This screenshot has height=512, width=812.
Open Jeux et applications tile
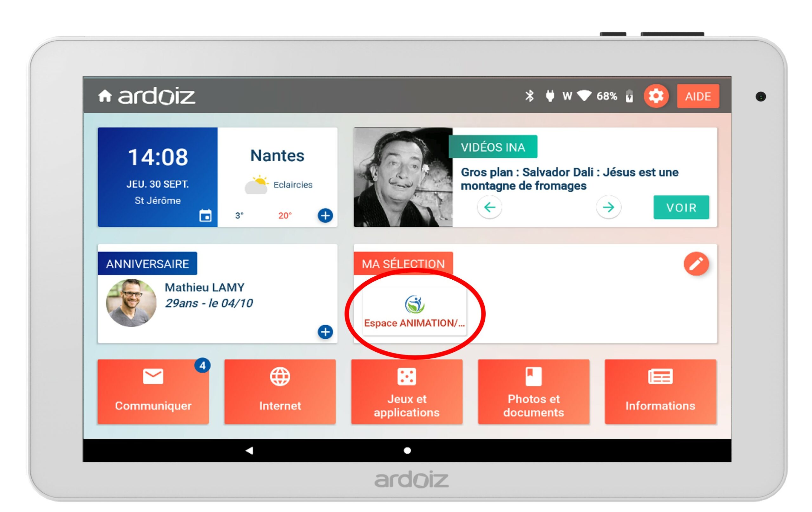click(407, 391)
